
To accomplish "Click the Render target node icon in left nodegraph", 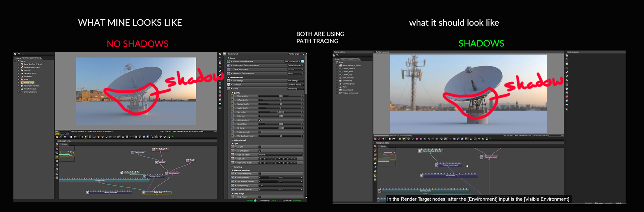I will coord(144,193).
